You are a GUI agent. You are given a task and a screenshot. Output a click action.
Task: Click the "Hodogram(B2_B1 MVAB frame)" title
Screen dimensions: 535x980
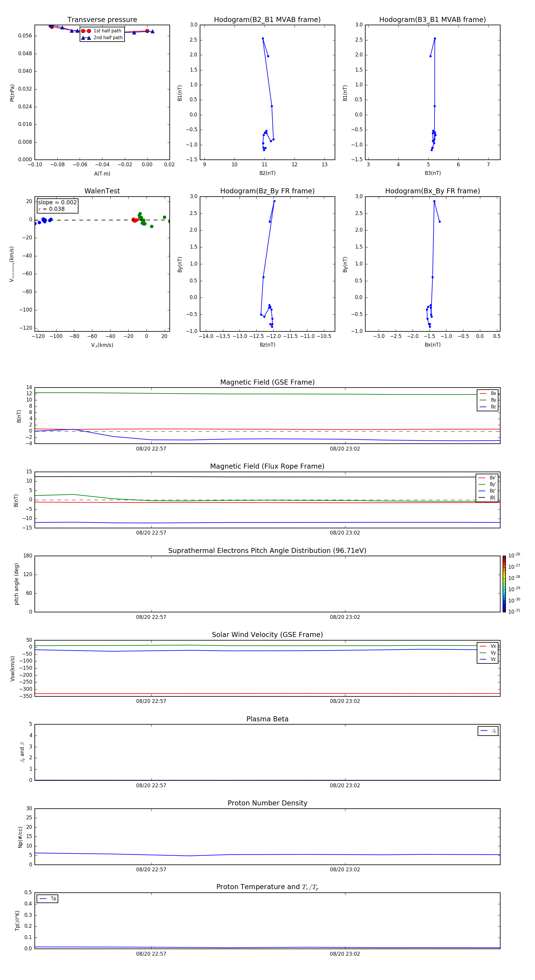click(x=267, y=20)
